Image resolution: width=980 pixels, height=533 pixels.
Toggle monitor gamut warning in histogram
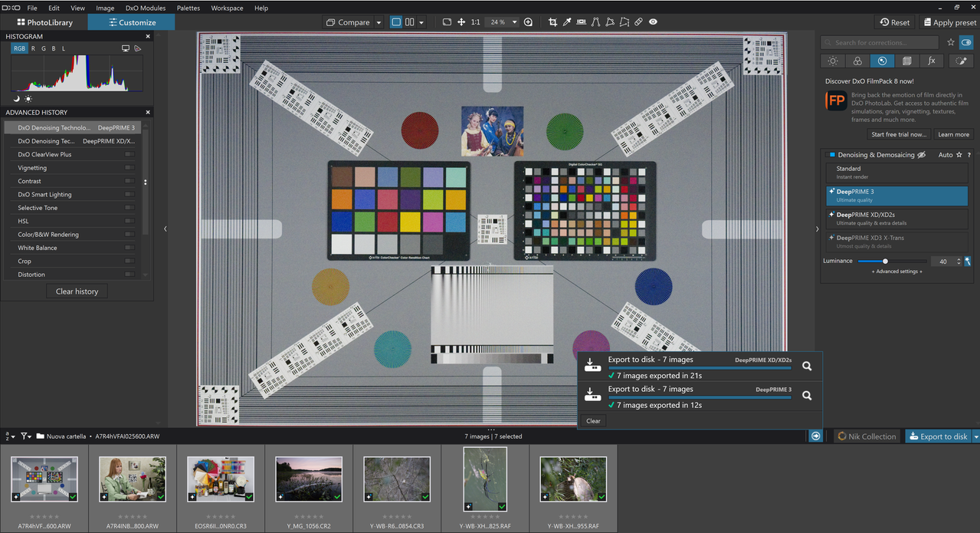tap(126, 48)
